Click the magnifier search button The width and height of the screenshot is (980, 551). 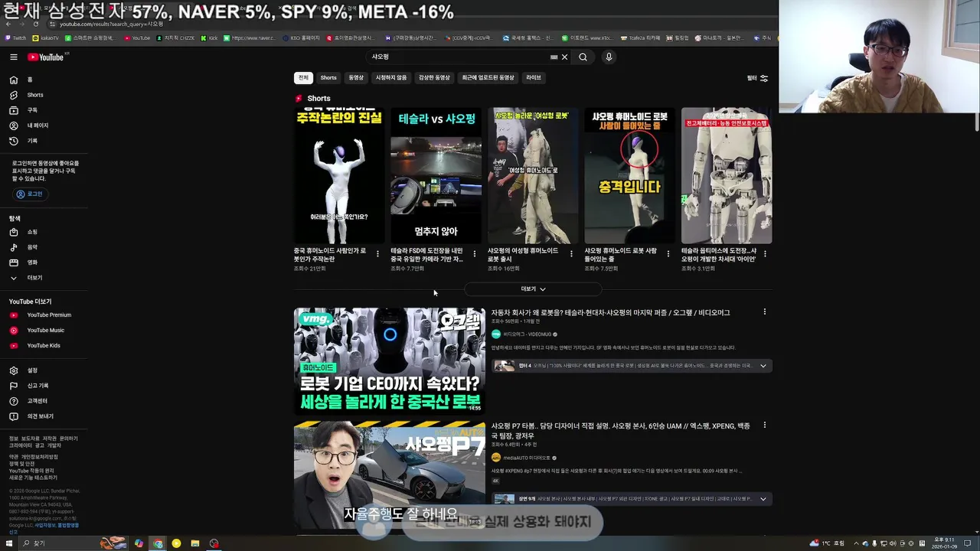[583, 57]
